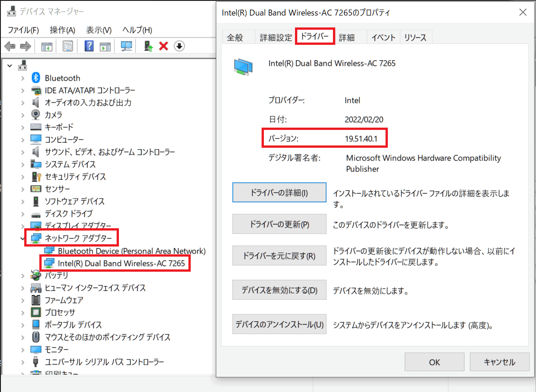The image size is (536, 392).
Task: Expand the ヒューマン インターフェイス デバイス node
Action: click(22, 288)
